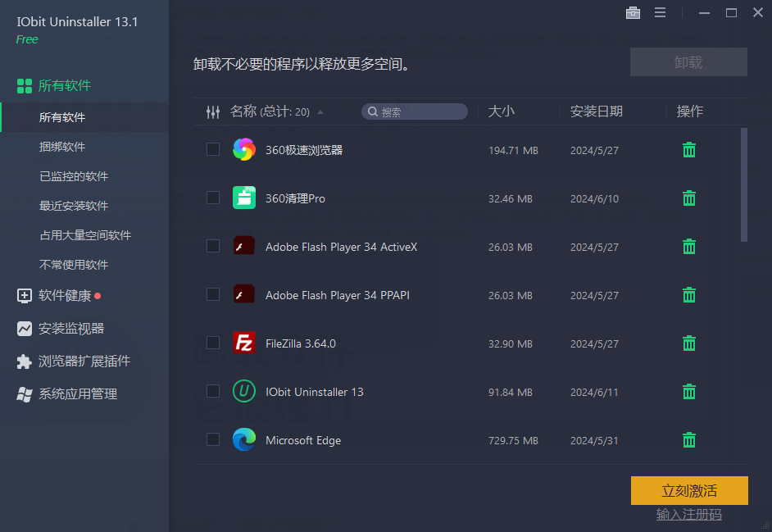Remove FileZilla 3.64.0 using trash icon

pyautogui.click(x=688, y=343)
